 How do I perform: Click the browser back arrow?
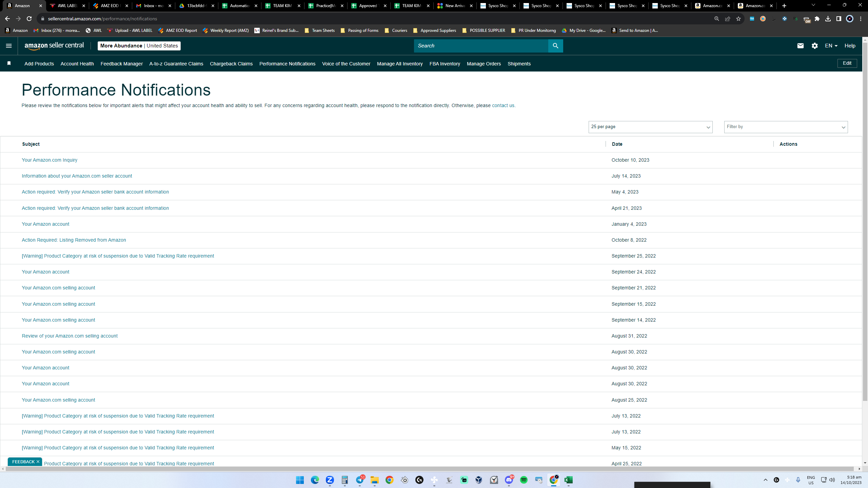[x=7, y=19]
